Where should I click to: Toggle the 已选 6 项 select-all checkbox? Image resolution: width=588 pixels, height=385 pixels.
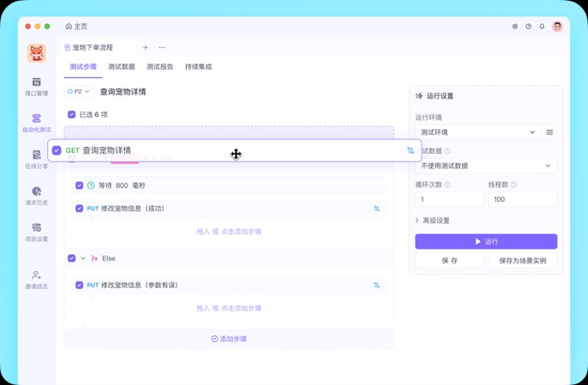(71, 115)
